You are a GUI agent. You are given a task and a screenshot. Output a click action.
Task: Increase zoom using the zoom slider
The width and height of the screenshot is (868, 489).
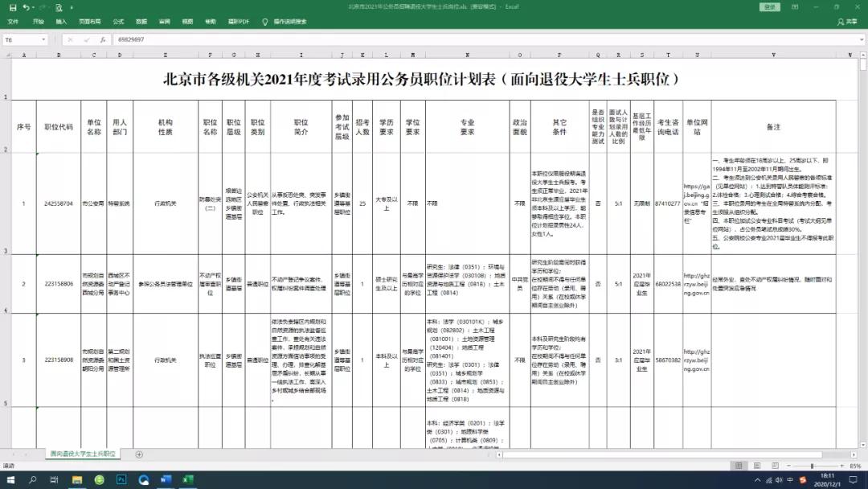[x=841, y=466]
